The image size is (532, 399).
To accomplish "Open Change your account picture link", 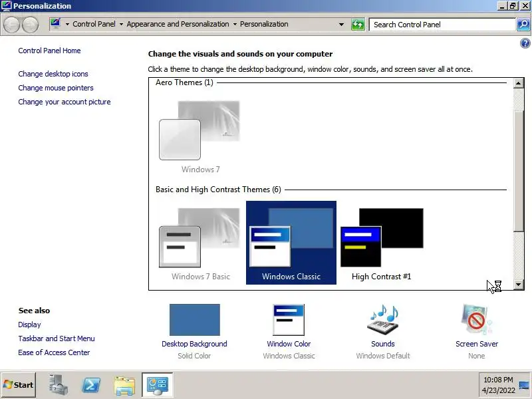I will (x=65, y=102).
